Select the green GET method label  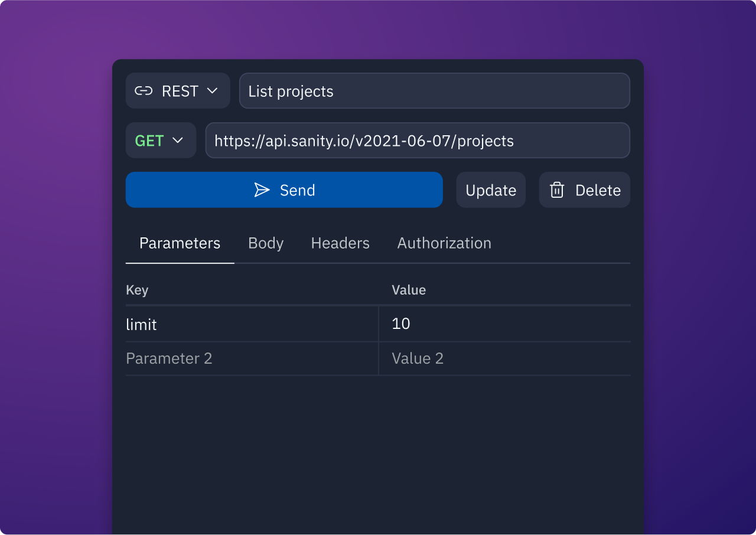149,141
